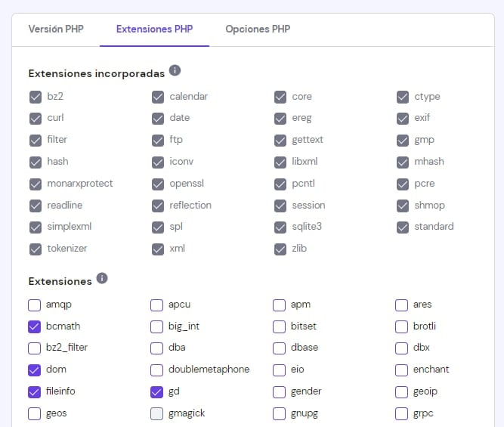Tick the grpc extension checkbox

402,413
